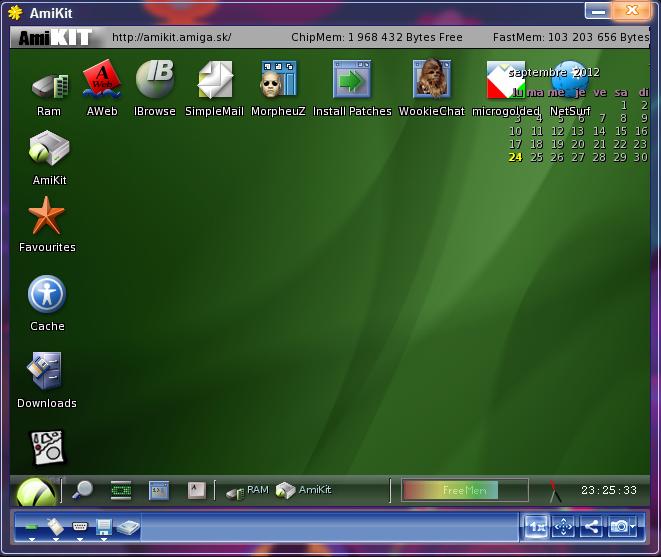Open the Cache icon
This screenshot has height=557, width=661.
(x=47, y=294)
